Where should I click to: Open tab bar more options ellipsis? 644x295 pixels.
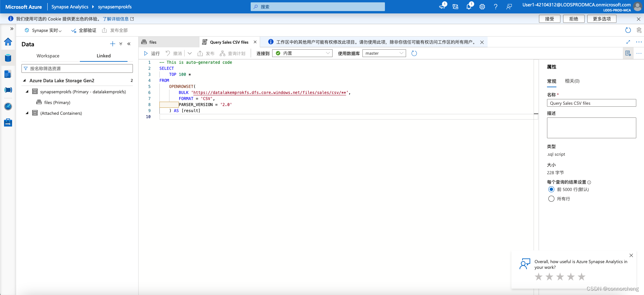[639, 42]
